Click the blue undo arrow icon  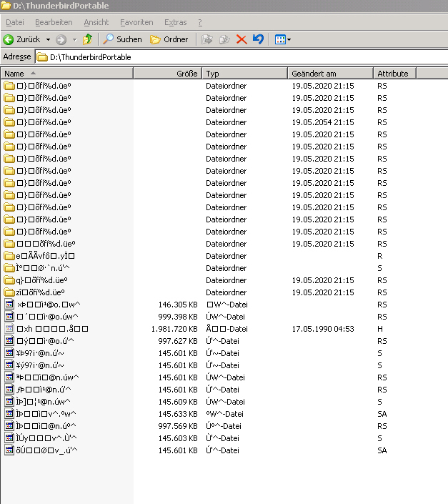coord(258,39)
